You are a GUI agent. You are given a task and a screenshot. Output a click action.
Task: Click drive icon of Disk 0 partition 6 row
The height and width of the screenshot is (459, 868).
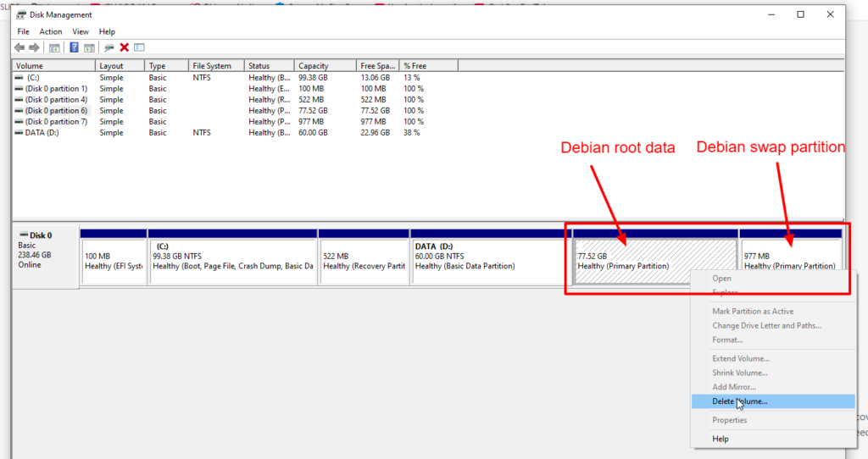[19, 111]
